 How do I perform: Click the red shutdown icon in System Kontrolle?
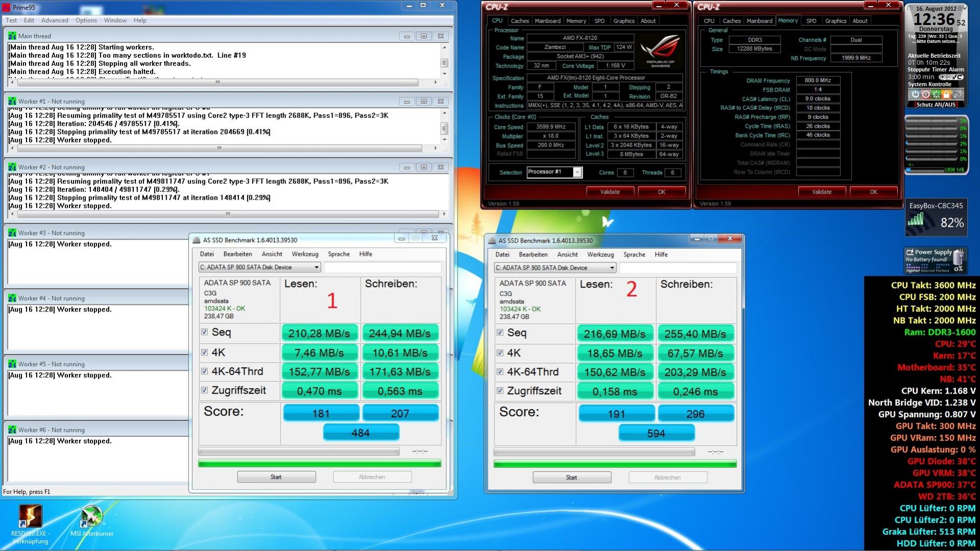click(x=925, y=94)
